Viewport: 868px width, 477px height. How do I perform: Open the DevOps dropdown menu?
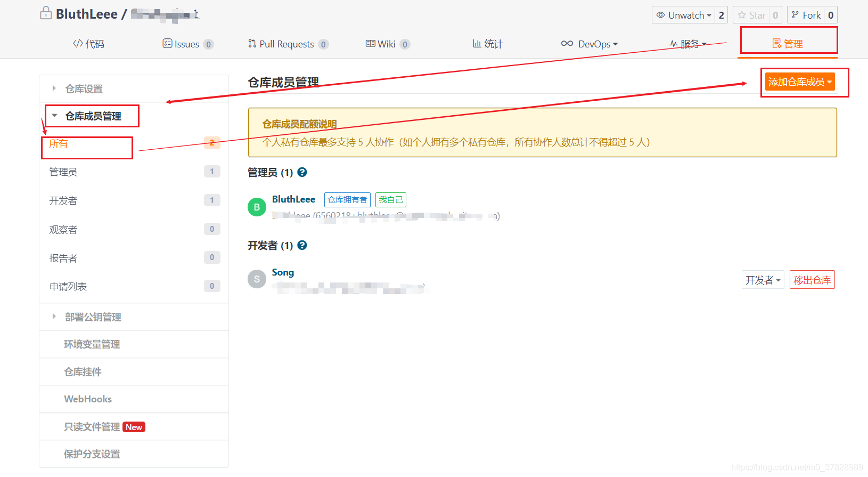589,44
